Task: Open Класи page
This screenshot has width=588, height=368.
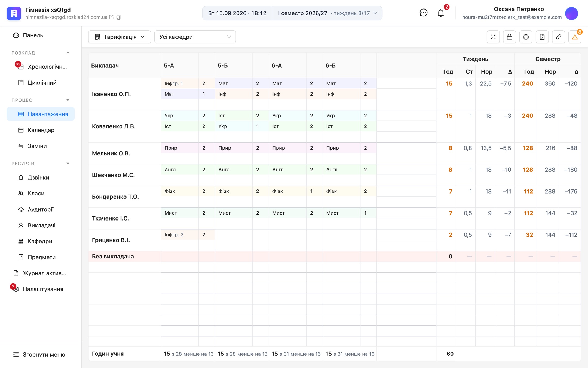Action: click(41, 193)
